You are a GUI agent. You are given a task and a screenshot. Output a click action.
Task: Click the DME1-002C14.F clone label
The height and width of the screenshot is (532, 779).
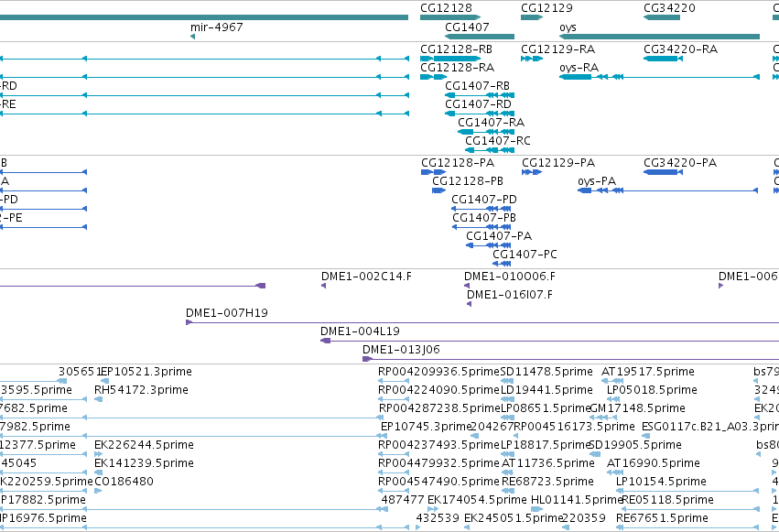click(366, 277)
